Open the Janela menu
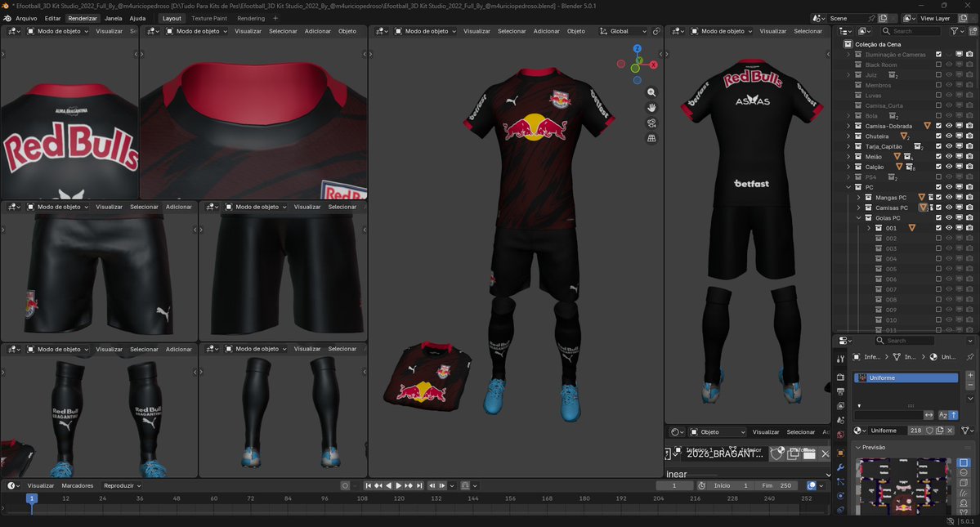This screenshot has height=527, width=980. (113, 18)
